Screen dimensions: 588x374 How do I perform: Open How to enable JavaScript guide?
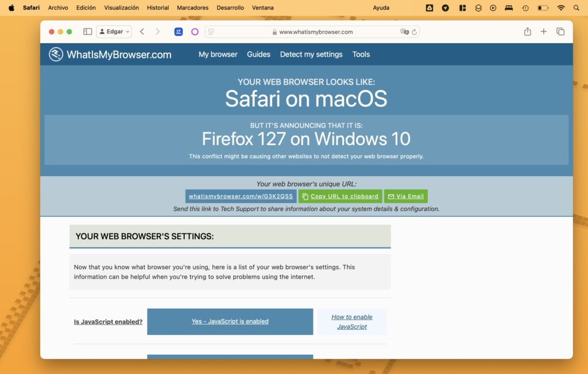(x=352, y=322)
